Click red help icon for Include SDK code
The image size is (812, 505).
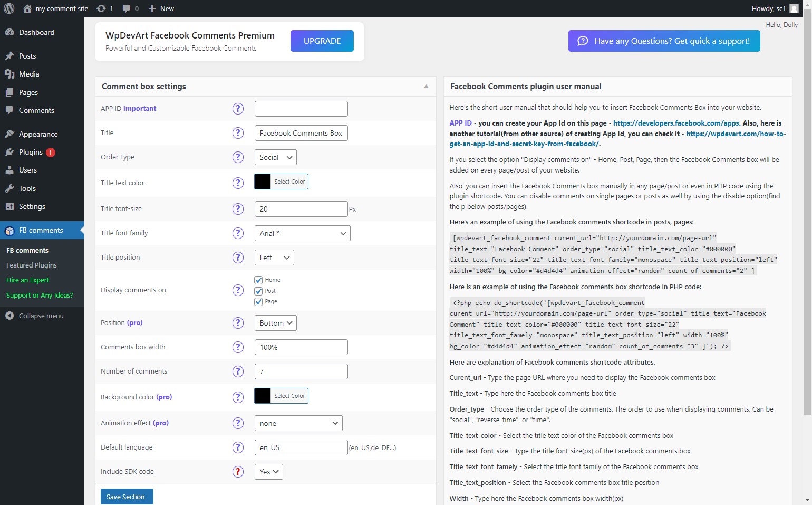pos(238,472)
